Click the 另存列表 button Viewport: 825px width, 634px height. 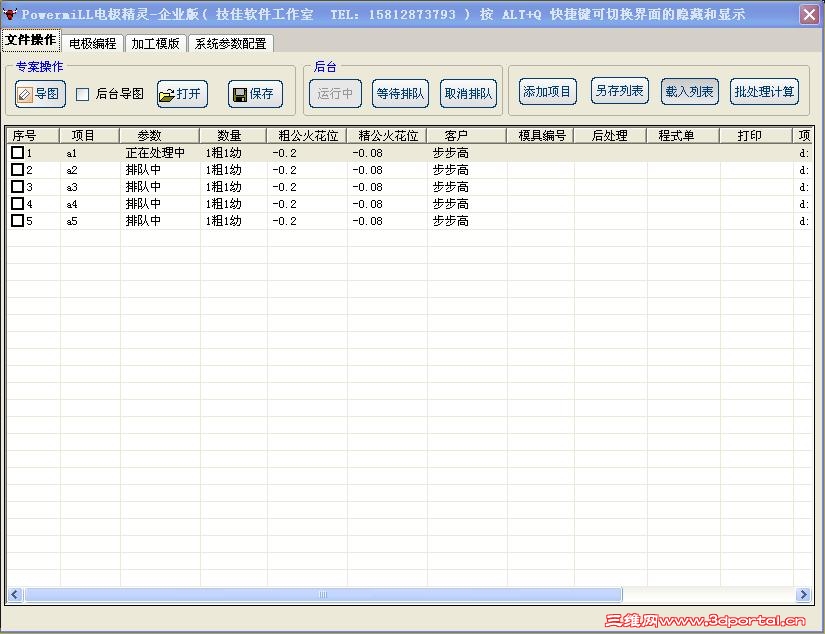point(620,90)
